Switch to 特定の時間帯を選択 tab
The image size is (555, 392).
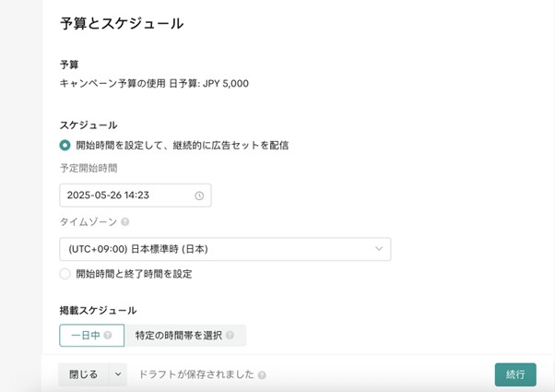click(x=185, y=336)
